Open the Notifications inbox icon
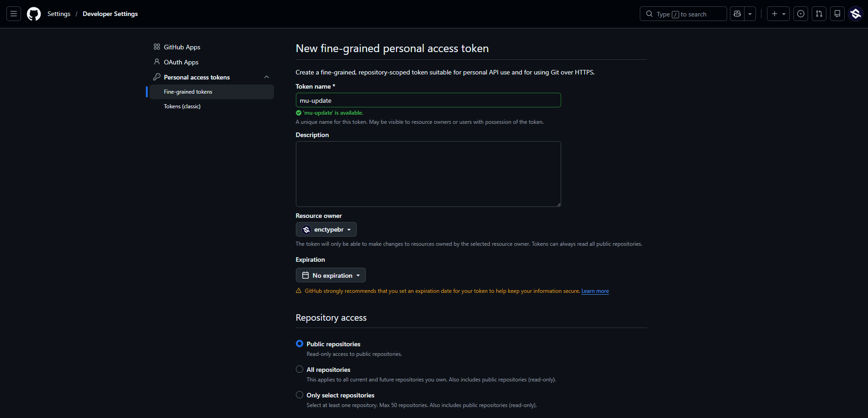 837,14
